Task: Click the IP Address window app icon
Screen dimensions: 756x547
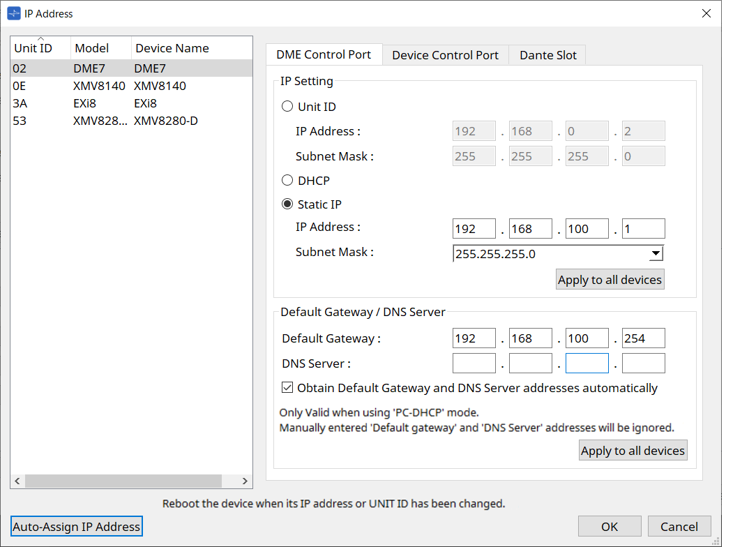Action: click(14, 13)
